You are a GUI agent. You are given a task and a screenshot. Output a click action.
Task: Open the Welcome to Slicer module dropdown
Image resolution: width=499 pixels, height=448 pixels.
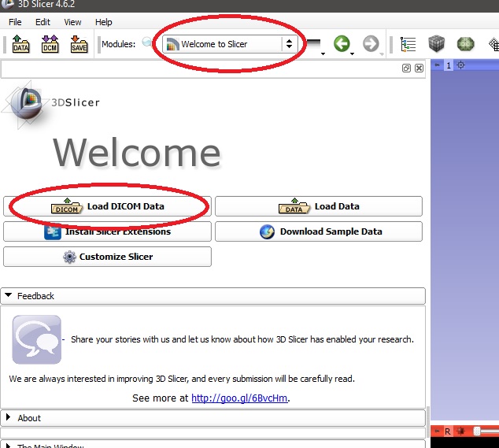pos(228,44)
